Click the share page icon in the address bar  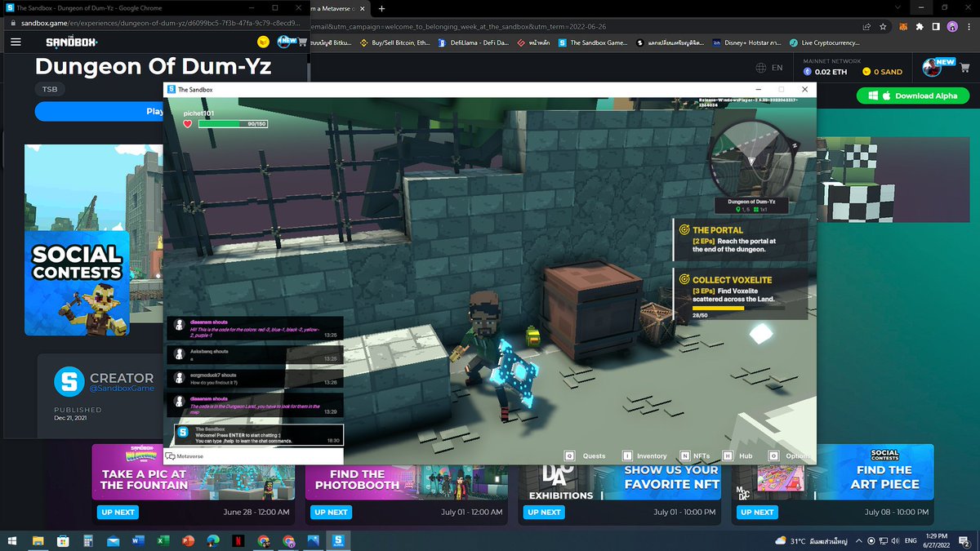click(867, 27)
